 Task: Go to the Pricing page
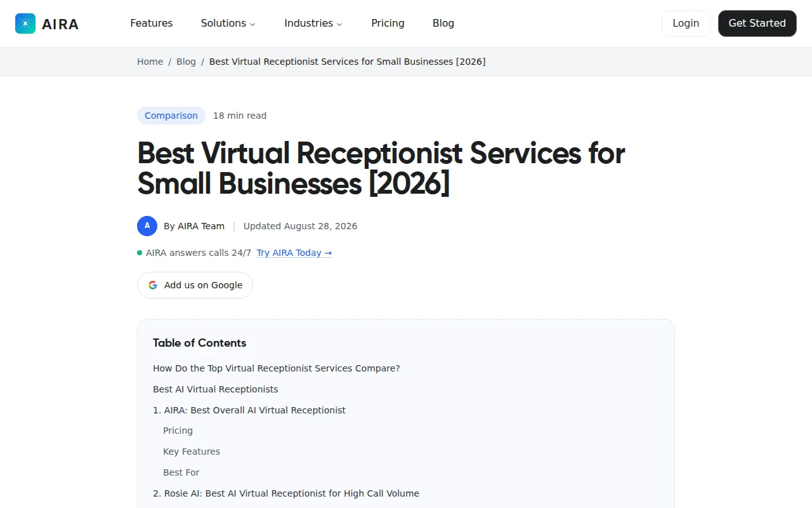coord(388,23)
